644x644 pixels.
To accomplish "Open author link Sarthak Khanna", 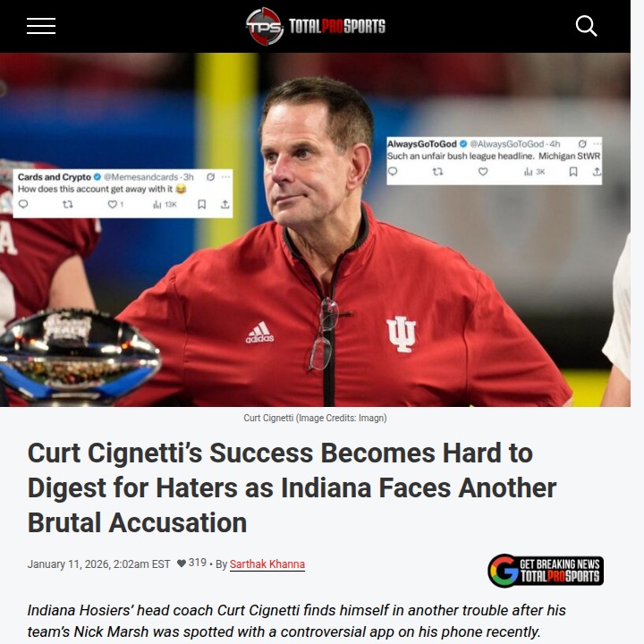I will [x=267, y=563].
